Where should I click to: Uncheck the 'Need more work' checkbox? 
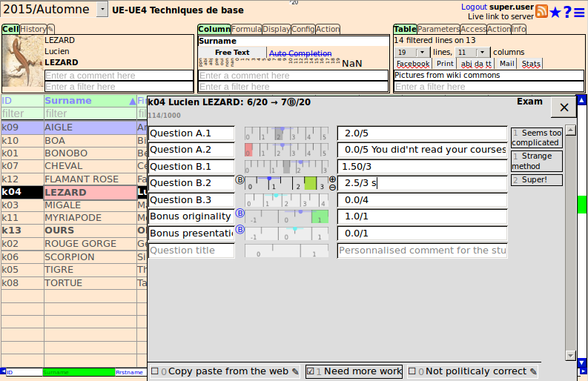(x=311, y=371)
